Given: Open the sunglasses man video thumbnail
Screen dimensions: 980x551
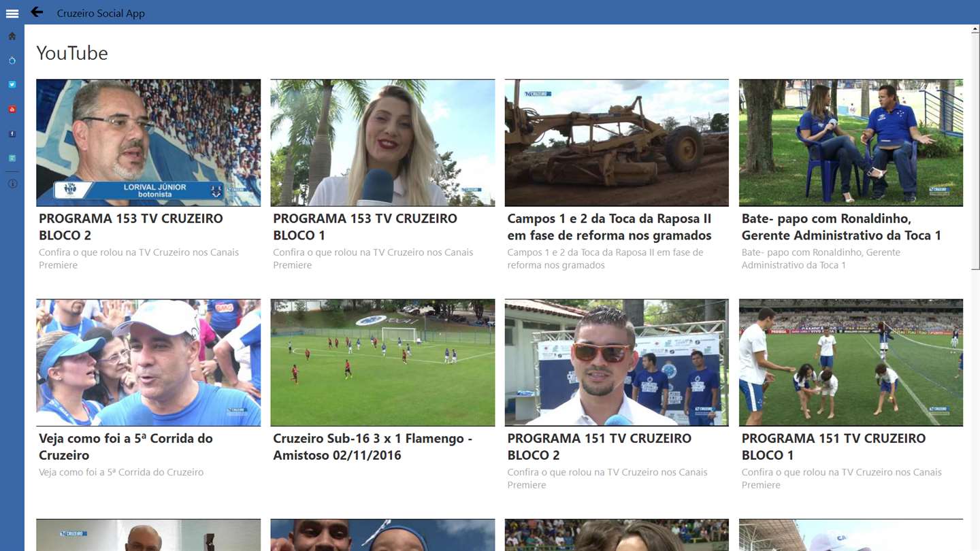Looking at the screenshot, I should pyautogui.click(x=617, y=363).
